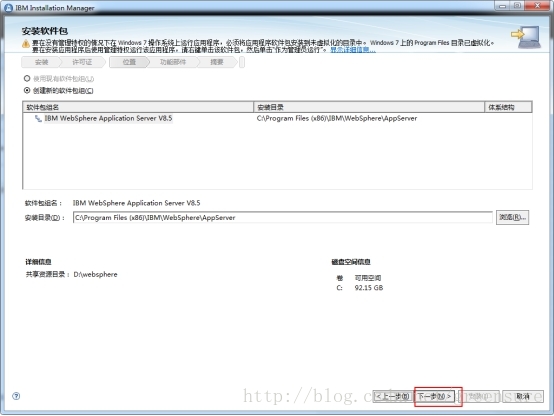Select the IBM WebSphere Application Server V8.5 row
The image size is (554, 416).
pos(277,118)
